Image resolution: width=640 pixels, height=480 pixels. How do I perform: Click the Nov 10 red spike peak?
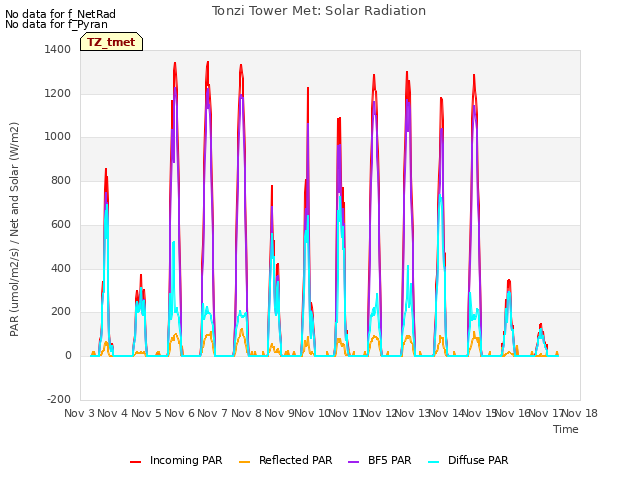(x=308, y=88)
